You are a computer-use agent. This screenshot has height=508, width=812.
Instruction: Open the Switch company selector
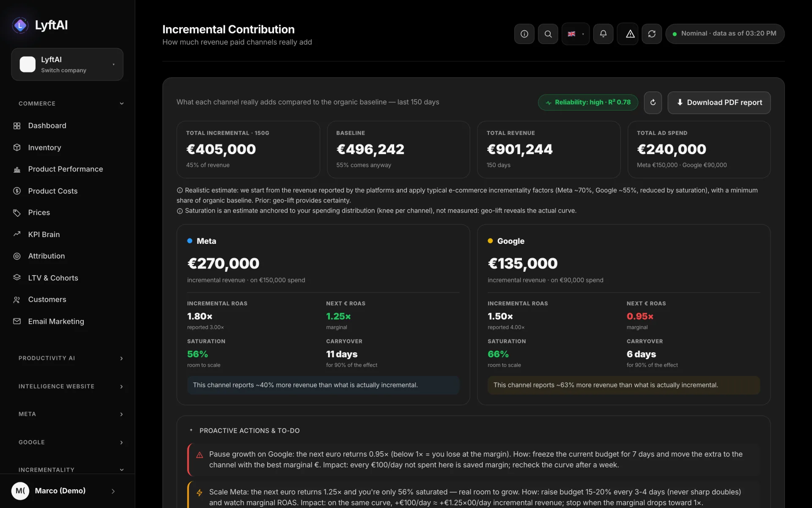[67, 64]
